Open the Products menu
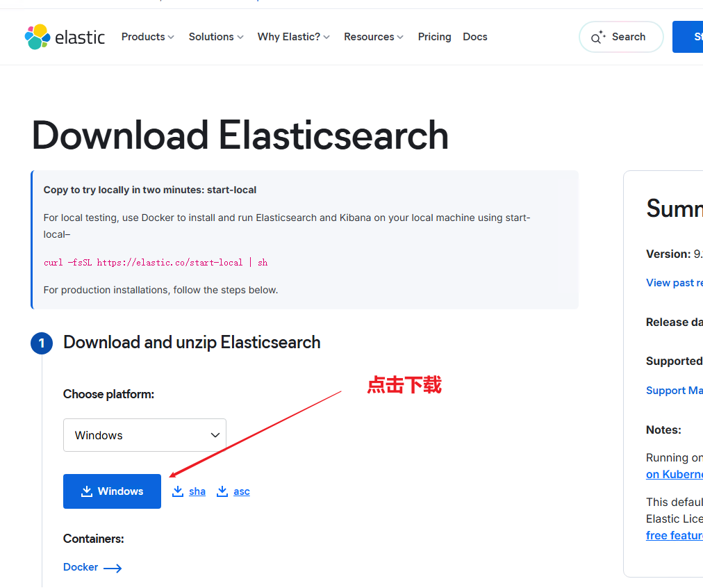 click(x=147, y=37)
